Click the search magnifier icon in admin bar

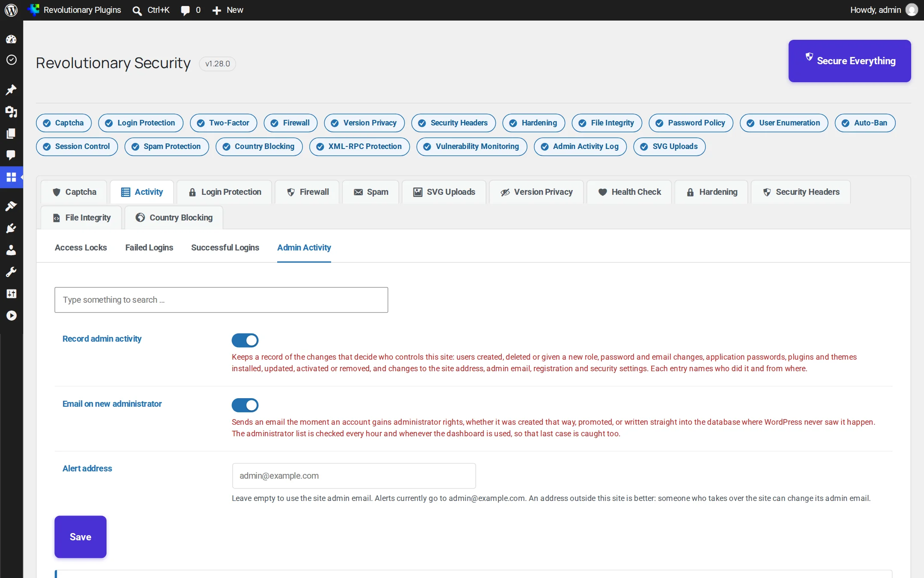(x=137, y=10)
